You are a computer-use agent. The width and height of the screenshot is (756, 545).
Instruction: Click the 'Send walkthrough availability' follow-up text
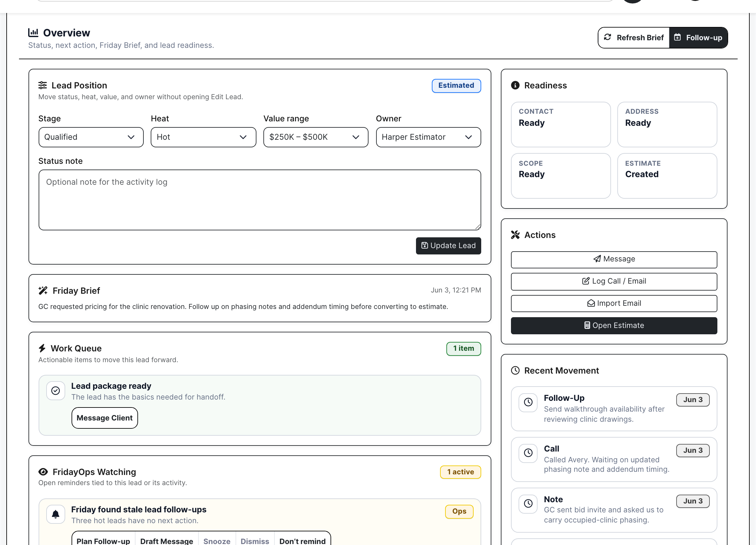[x=604, y=414]
